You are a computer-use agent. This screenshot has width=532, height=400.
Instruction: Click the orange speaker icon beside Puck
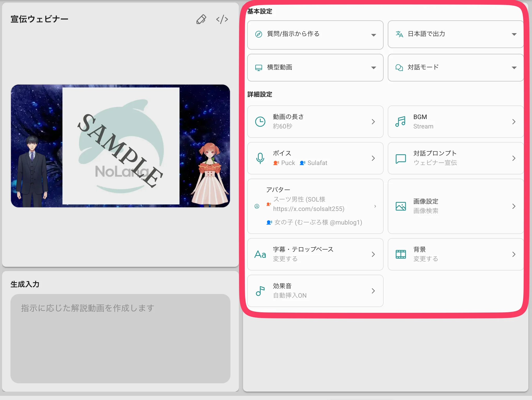276,163
